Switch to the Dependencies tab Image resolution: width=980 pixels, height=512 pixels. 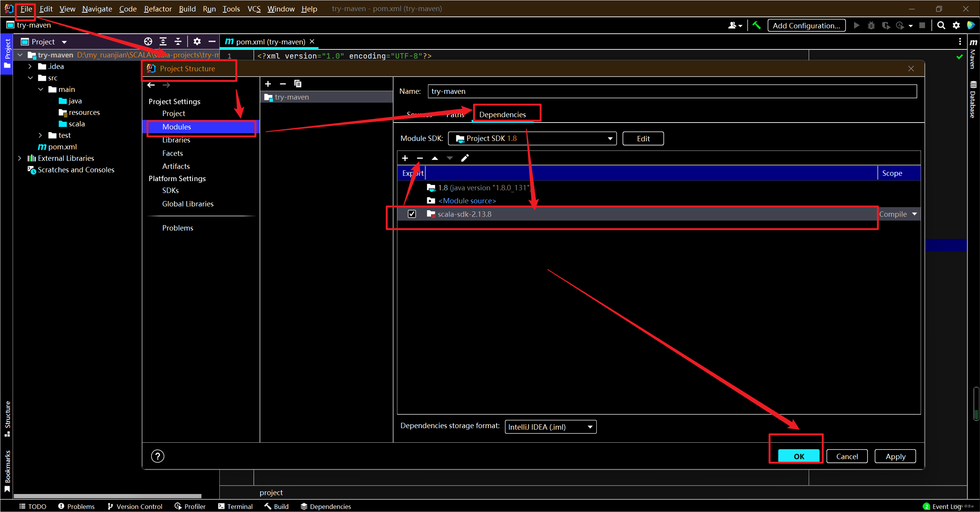coord(502,115)
